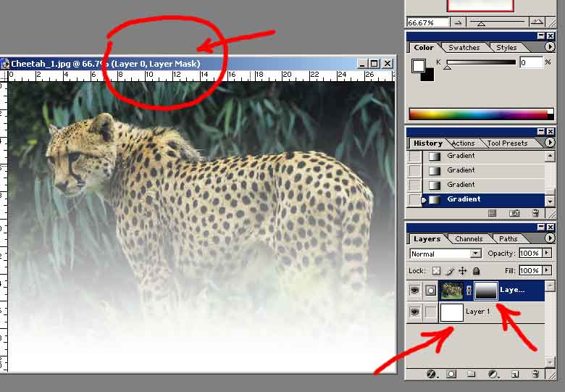The image size is (565, 392).
Task: Delete layer with Layers panel trash icon
Action: tap(536, 375)
